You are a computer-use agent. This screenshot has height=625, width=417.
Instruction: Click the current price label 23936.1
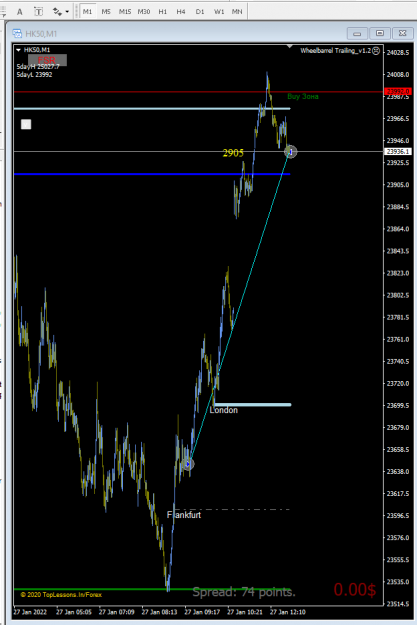click(397, 151)
